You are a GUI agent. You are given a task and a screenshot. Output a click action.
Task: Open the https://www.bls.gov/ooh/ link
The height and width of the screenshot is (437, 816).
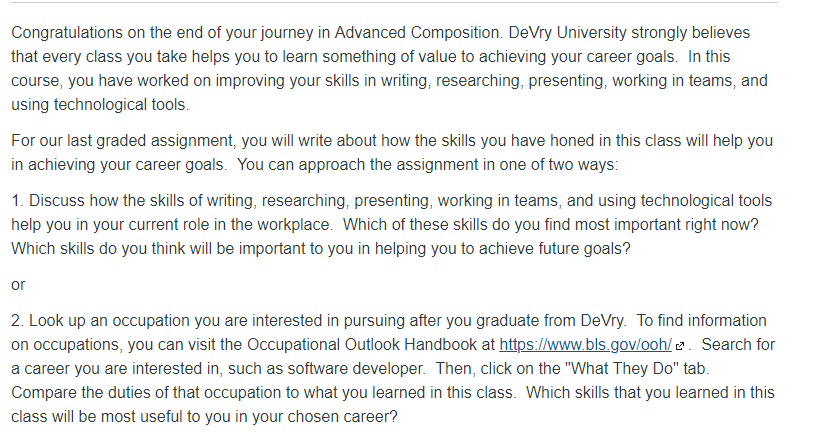[x=585, y=344]
